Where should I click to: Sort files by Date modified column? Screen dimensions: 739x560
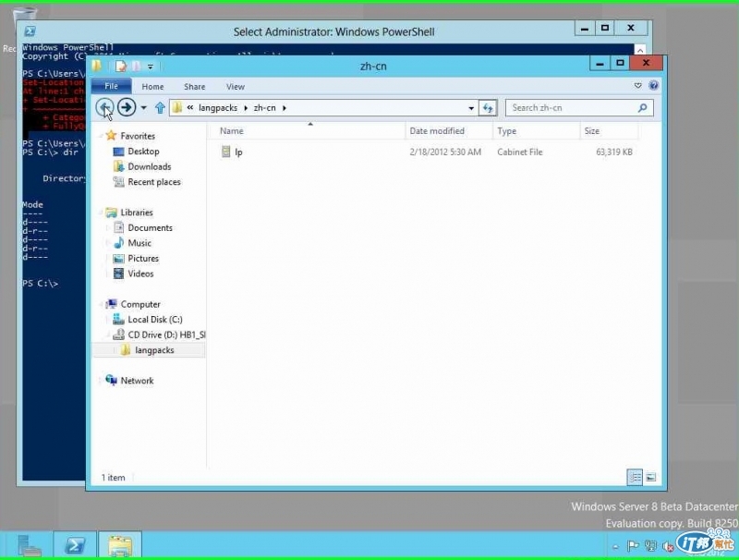point(448,131)
